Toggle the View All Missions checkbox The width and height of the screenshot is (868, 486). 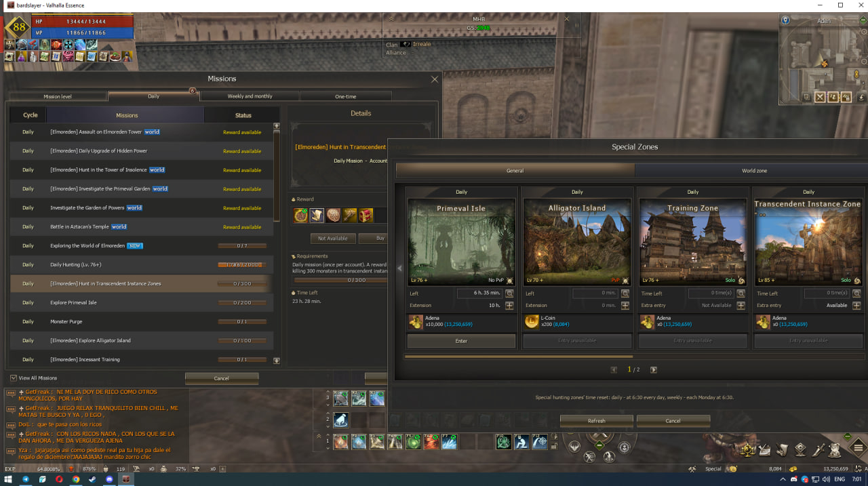[x=14, y=378]
